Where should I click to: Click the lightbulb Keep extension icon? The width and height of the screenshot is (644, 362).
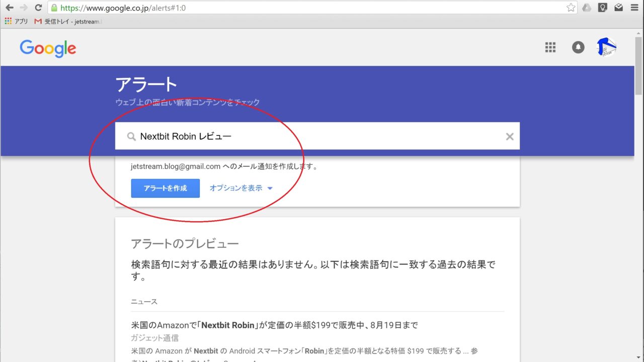pyautogui.click(x=602, y=8)
